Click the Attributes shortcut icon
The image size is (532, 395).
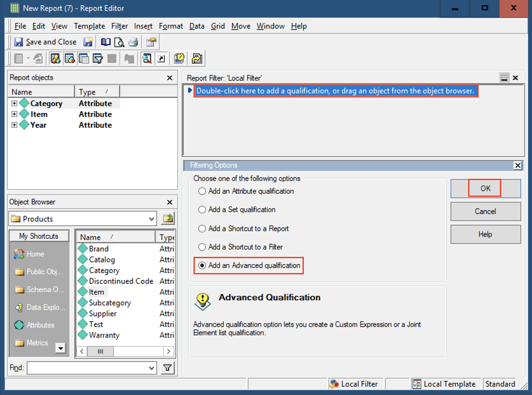pyautogui.click(x=19, y=325)
